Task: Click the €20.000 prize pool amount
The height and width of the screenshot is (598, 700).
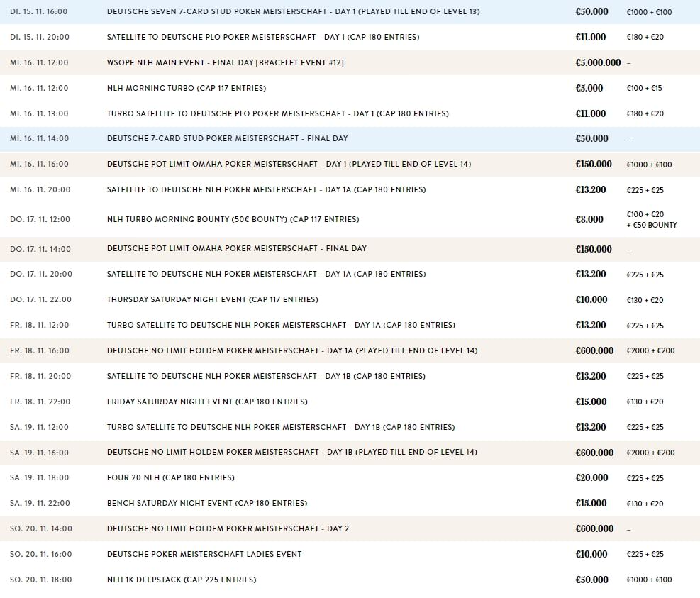Action: 591,477
